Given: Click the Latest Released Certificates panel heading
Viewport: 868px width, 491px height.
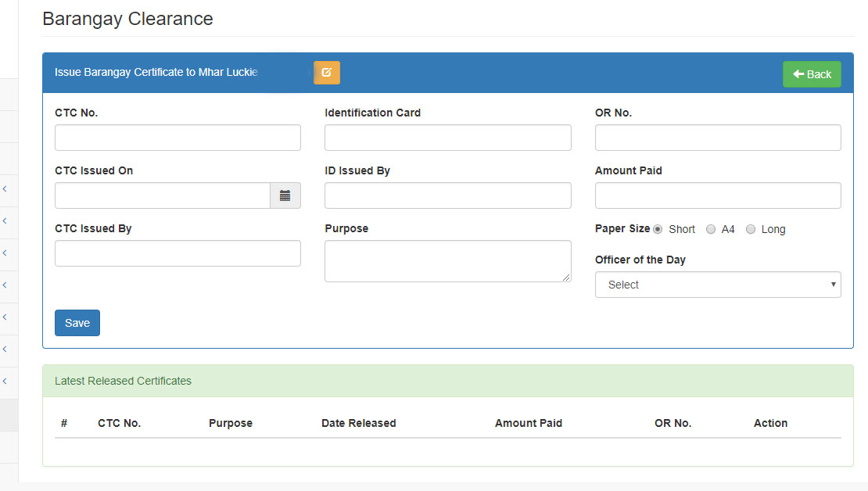Looking at the screenshot, I should 123,381.
